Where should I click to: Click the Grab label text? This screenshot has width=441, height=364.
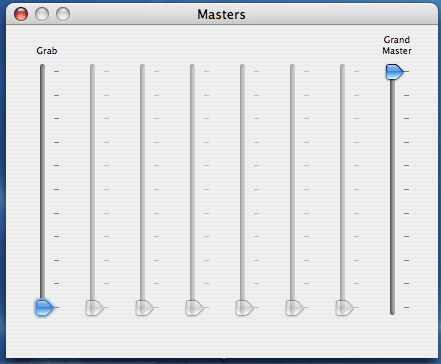click(47, 51)
